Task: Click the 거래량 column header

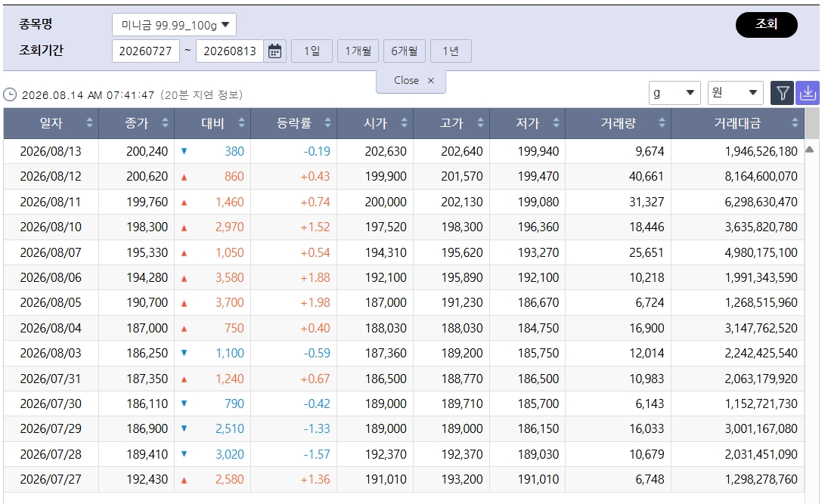Action: click(619, 123)
